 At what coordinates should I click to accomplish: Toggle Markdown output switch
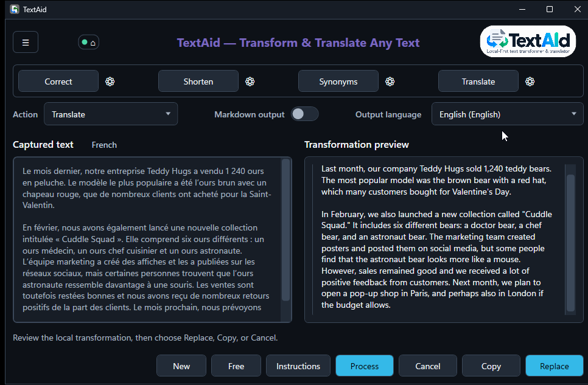[305, 114]
